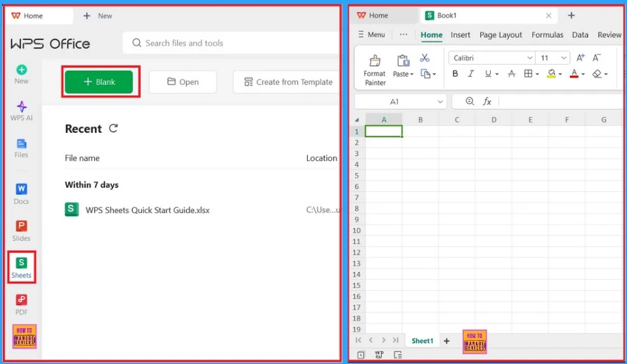Switch to the Data ribbon tab
Viewport: 627px width, 364px height.
coord(580,34)
